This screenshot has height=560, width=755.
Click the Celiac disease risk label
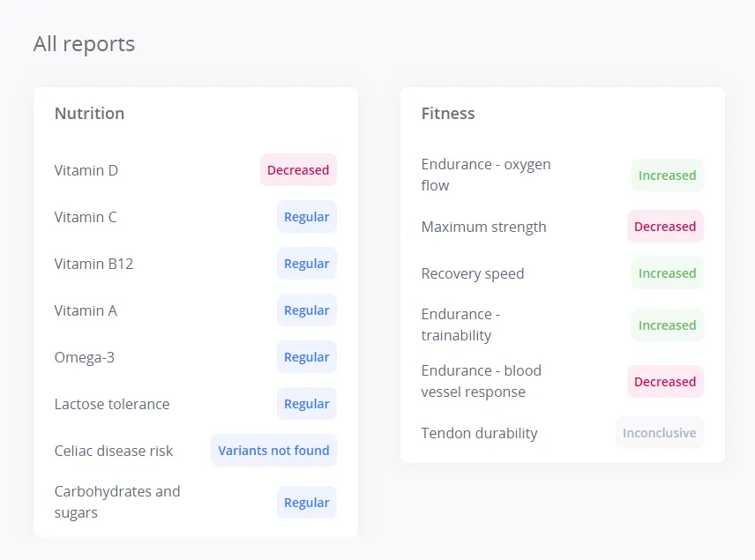point(114,450)
